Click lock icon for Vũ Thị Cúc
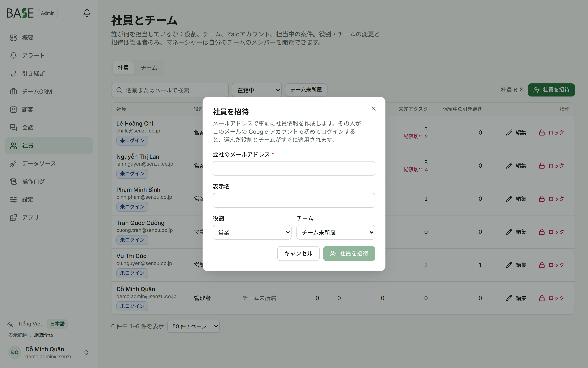Image resolution: width=588 pixels, height=368 pixels. 542,265
